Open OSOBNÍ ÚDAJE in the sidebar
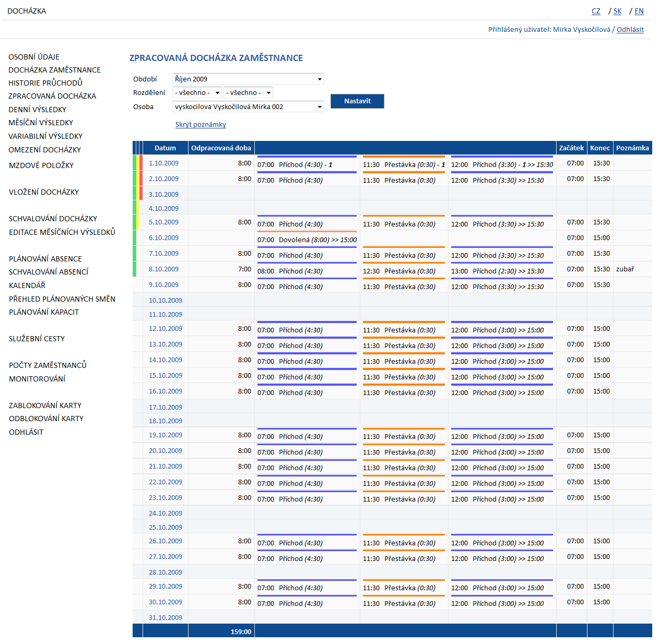The image size is (659, 644). point(34,57)
